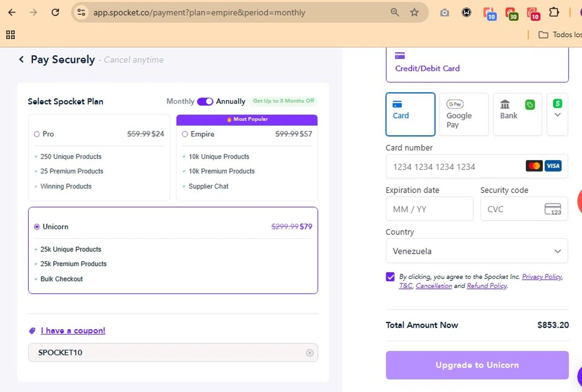This screenshot has width=582, height=392.
Task: Click the Supplier Chat feature text
Action: 208,186
